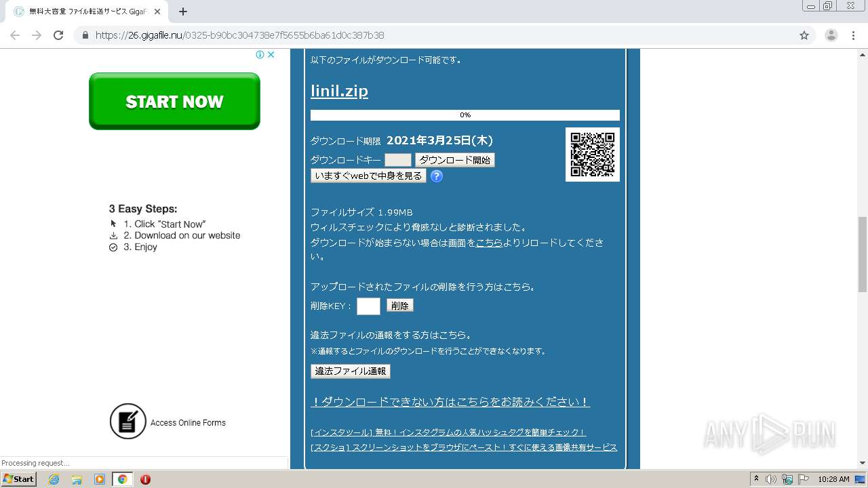The height and width of the screenshot is (488, 868).
Task: Click the green START NOW button
Action: pyautogui.click(x=174, y=101)
